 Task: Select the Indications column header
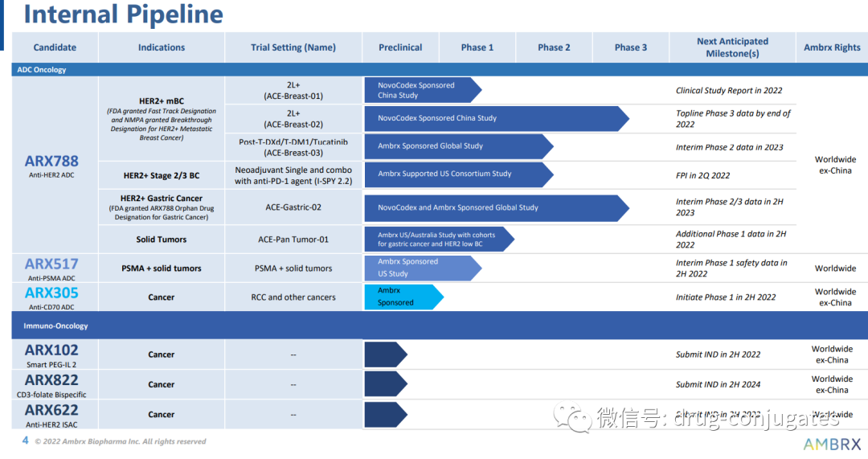pos(161,47)
